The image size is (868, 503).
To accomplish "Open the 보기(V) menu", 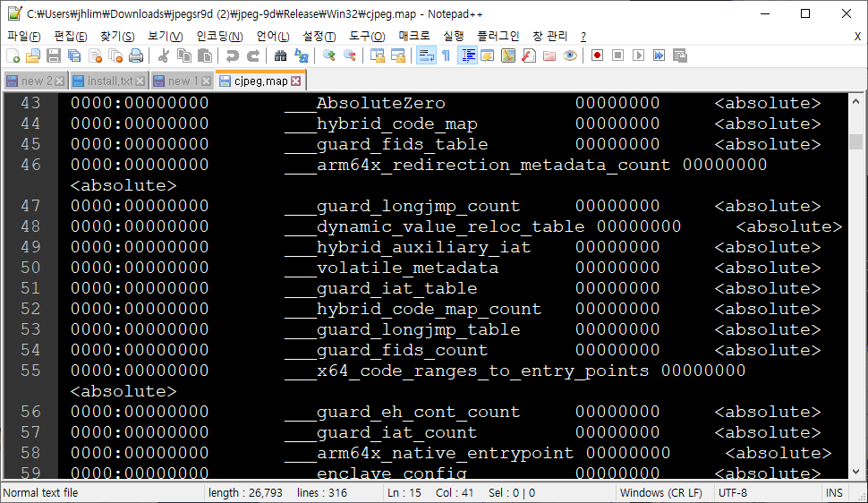I will (x=165, y=36).
